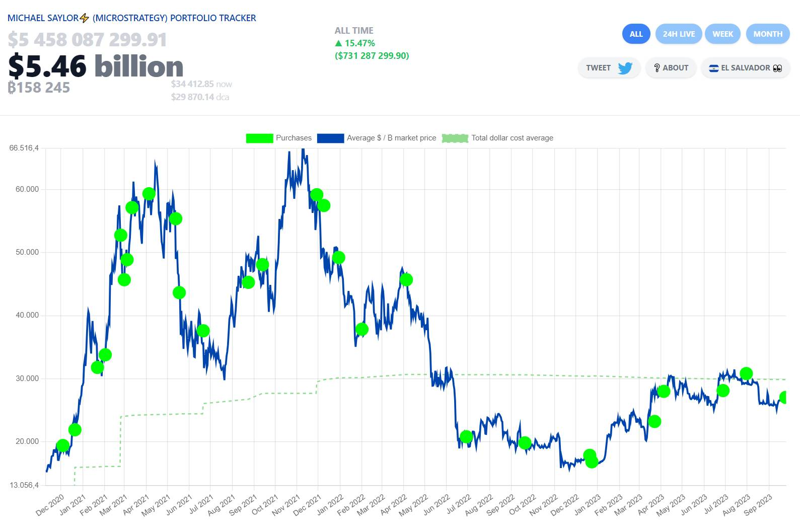Click the Sep 2023 x-axis label

(758, 504)
